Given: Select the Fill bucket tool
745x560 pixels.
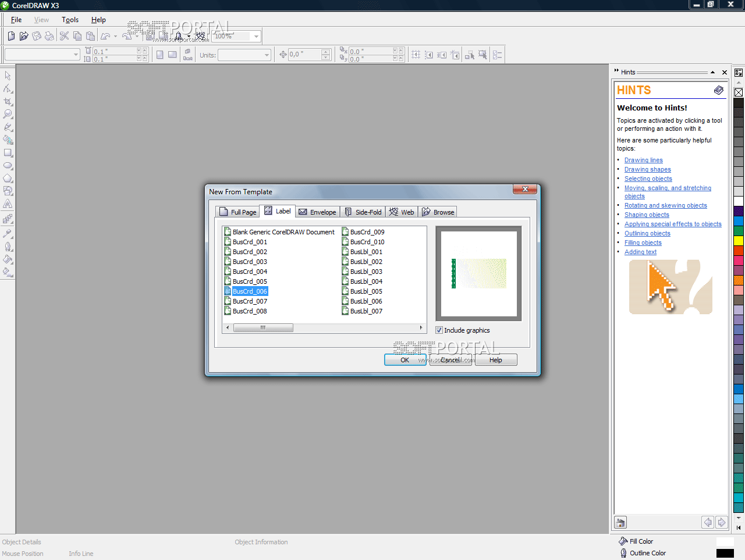Looking at the screenshot, I should pyautogui.click(x=8, y=259).
